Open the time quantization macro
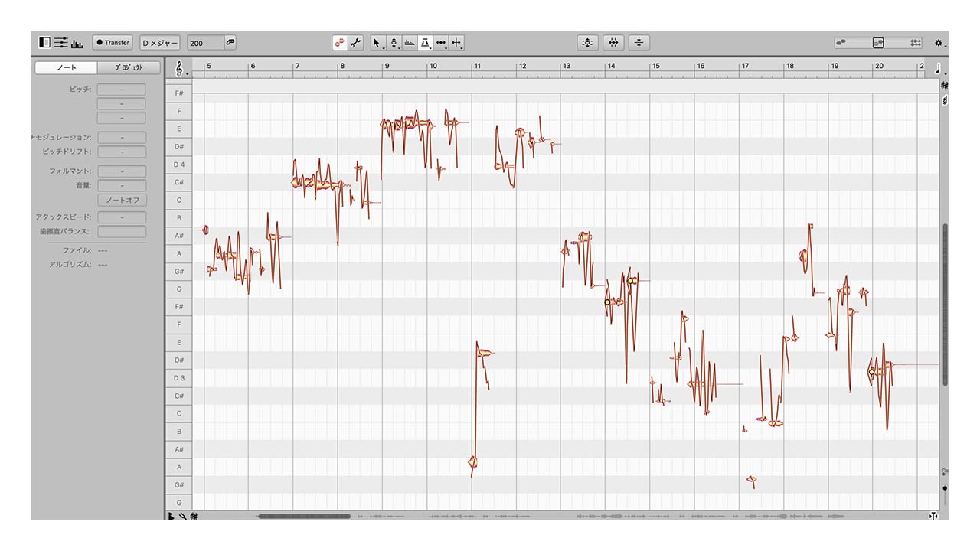 point(614,43)
